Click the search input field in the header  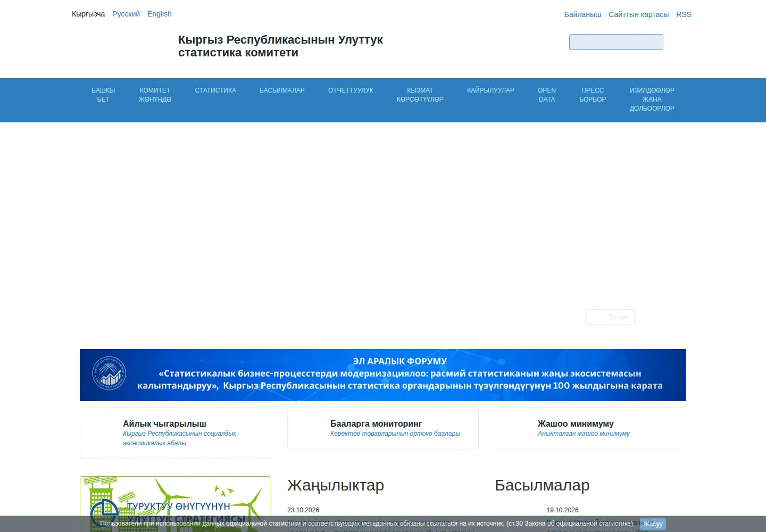616,42
